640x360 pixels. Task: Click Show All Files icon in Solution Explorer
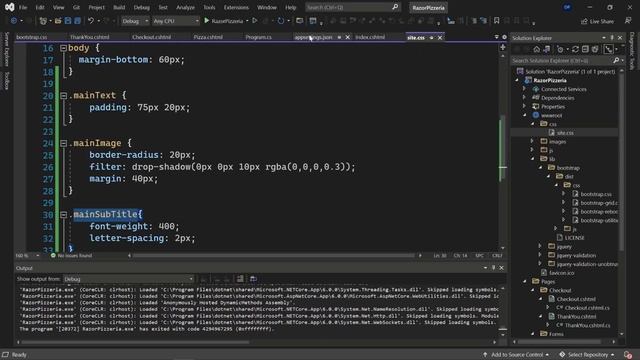coord(595,49)
